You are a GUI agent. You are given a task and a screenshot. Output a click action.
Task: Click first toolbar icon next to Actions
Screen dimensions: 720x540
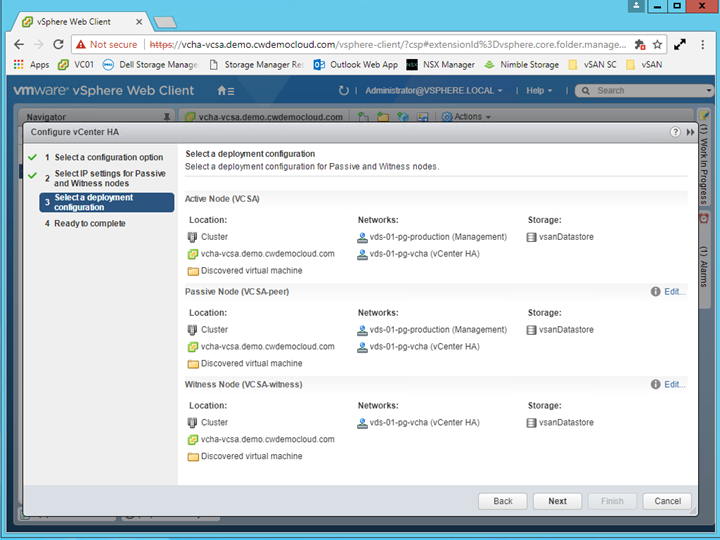[363, 117]
